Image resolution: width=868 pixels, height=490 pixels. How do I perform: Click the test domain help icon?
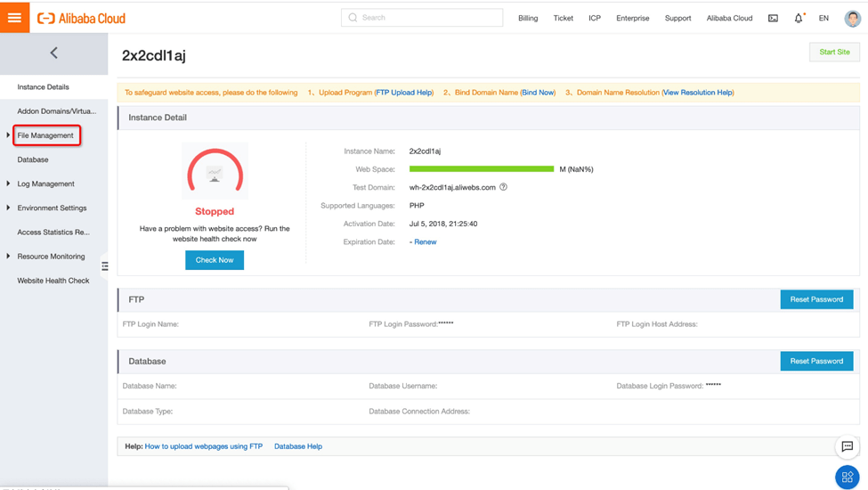pos(503,187)
